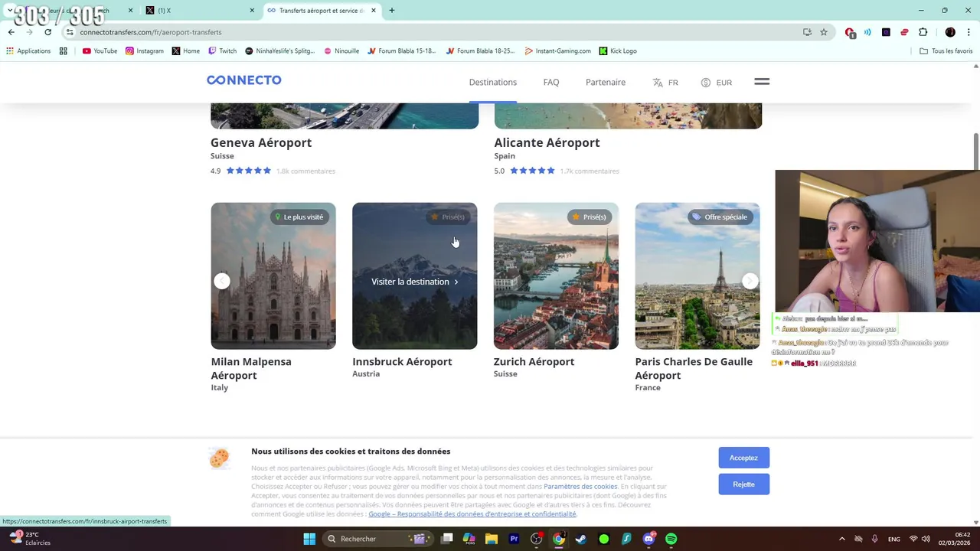Accept cookies with the Acceptez button
This screenshot has width=980, height=551.
(743, 458)
